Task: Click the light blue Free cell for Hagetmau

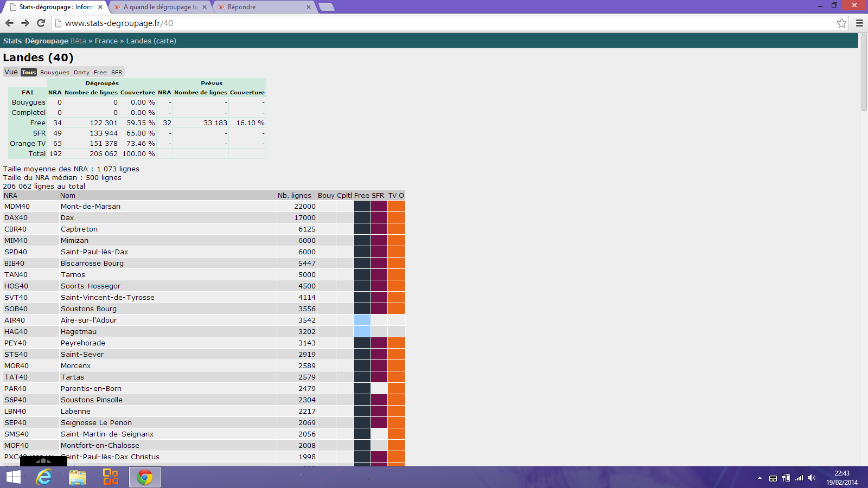Action: 362,331
